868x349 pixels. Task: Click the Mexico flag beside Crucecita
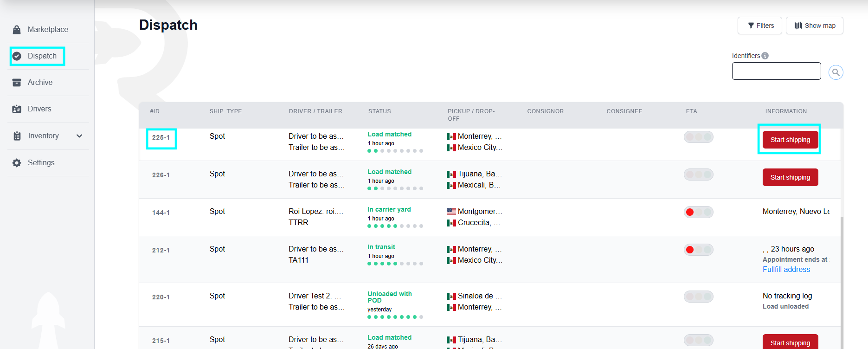(451, 223)
